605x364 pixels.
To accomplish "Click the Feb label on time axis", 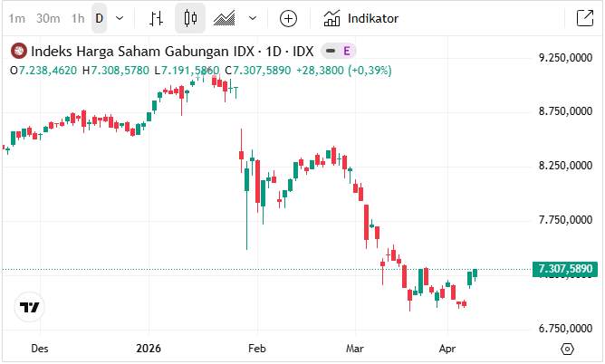I will (256, 348).
